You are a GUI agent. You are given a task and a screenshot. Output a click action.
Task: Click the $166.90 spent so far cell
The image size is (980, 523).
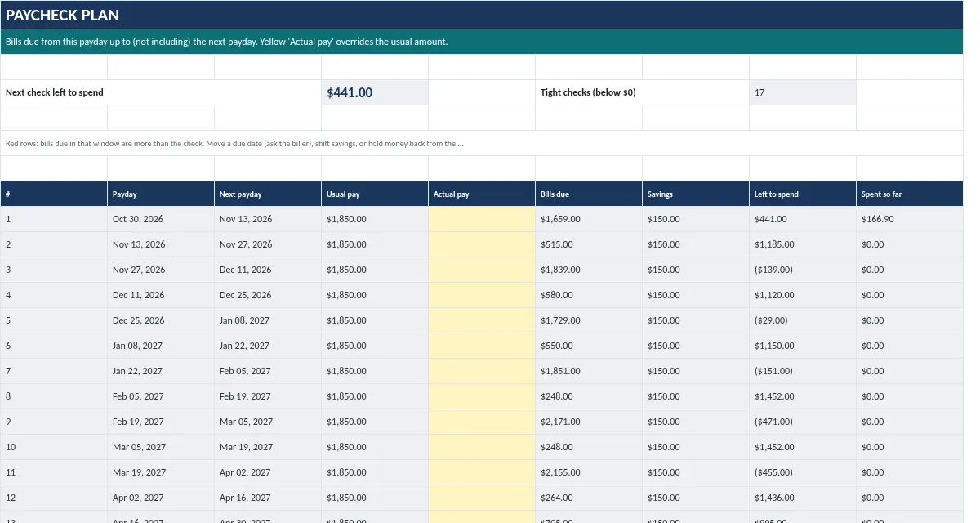coord(910,219)
